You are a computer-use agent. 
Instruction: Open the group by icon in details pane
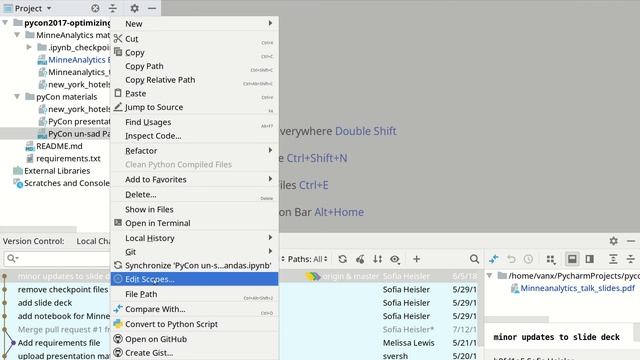(x=551, y=259)
